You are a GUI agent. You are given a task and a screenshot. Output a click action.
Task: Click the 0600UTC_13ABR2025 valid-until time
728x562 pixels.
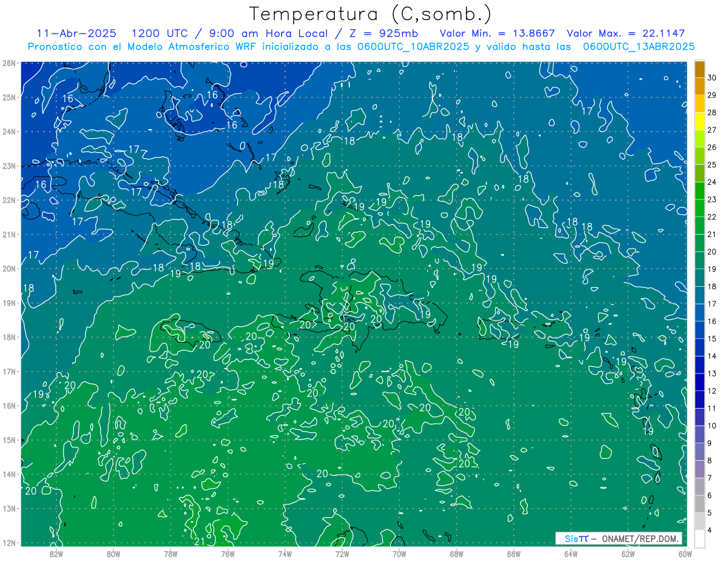click(x=638, y=46)
